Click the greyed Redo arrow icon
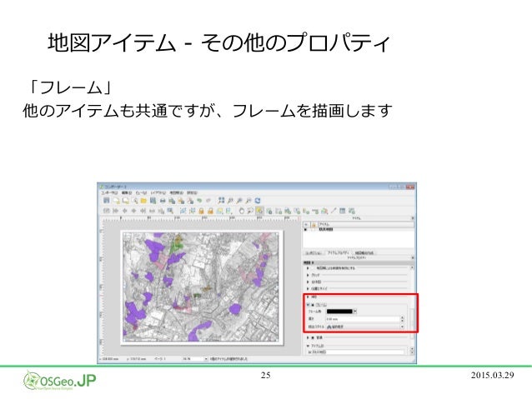 (x=208, y=201)
